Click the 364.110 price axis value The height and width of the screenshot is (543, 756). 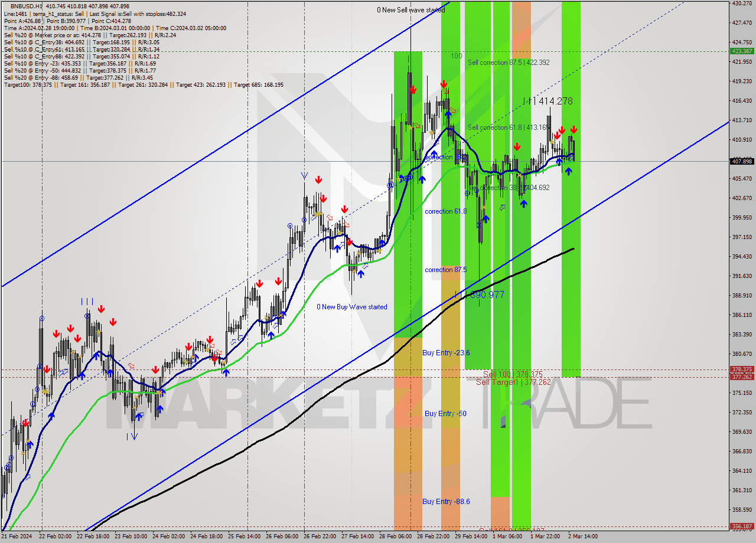click(742, 471)
